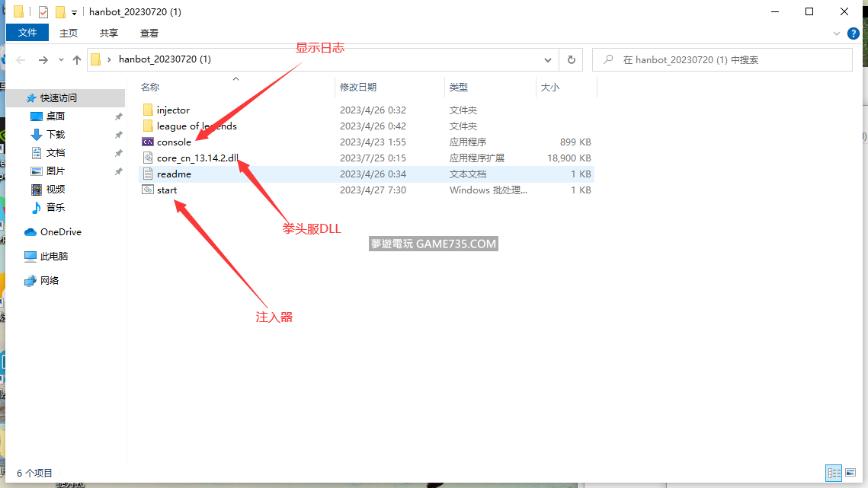The image size is (868, 488).
Task: Open the injector folder
Action: 173,110
